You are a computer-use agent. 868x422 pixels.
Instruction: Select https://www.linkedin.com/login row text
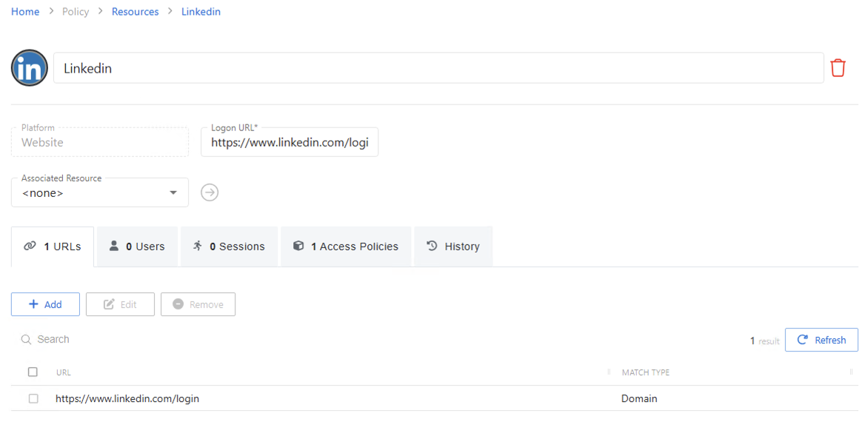127,398
